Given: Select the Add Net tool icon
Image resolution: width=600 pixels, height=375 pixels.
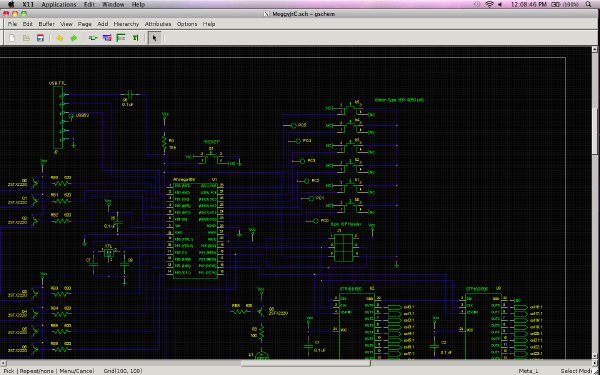Looking at the screenshot, I should coord(107,38).
